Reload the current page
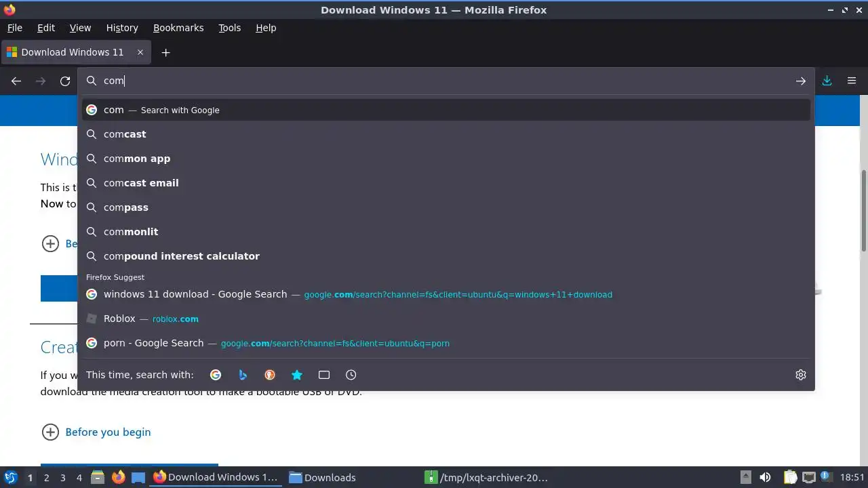Viewport: 868px width, 488px height. (65, 81)
